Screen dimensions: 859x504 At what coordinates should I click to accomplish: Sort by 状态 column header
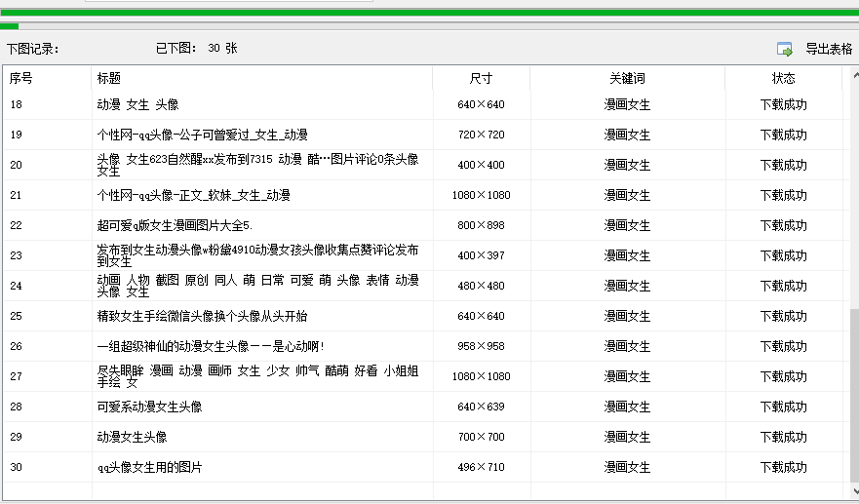(783, 78)
